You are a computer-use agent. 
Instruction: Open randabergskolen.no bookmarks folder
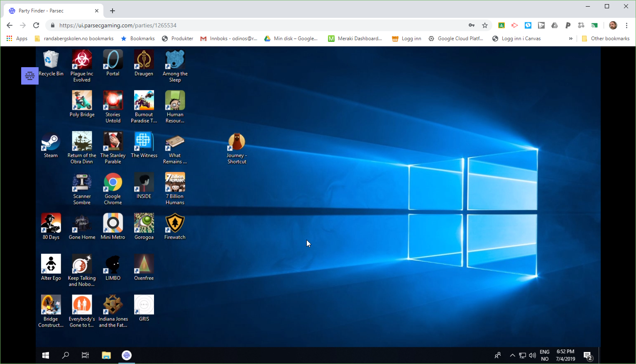(x=74, y=39)
